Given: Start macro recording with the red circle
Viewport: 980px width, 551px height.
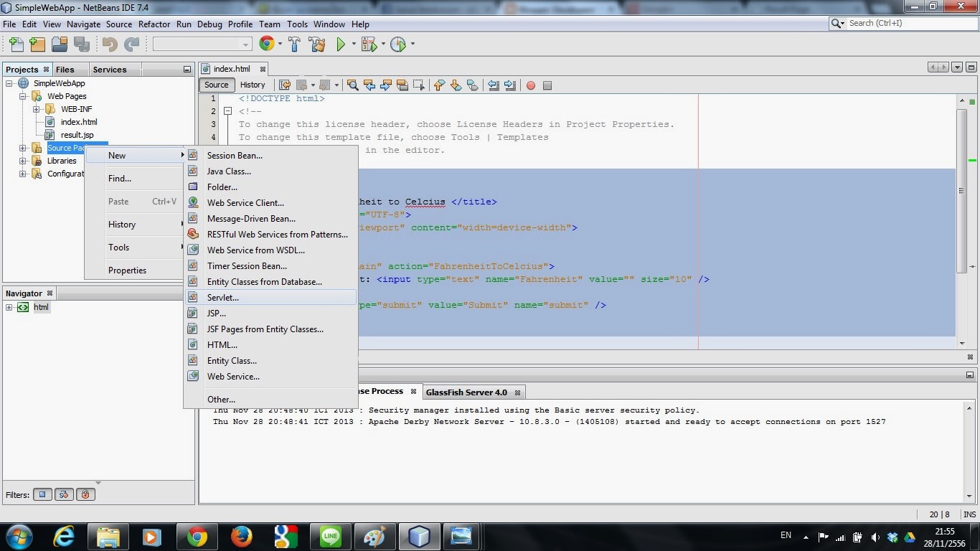Looking at the screenshot, I should tap(530, 85).
